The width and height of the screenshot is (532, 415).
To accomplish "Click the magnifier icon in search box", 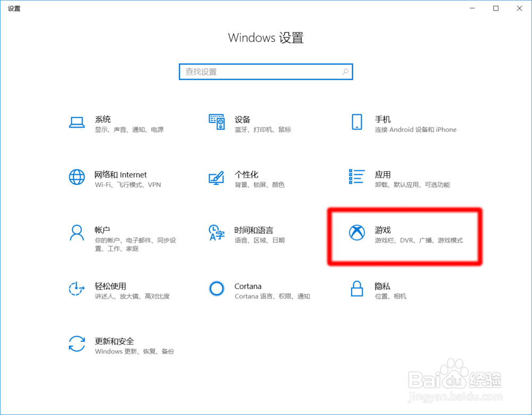I will coord(345,72).
